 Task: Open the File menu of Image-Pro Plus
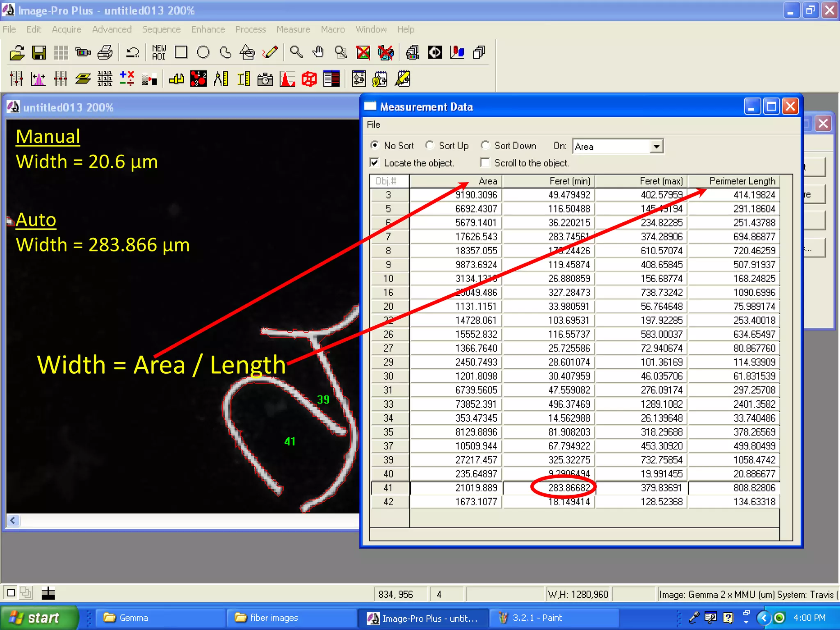[9, 30]
